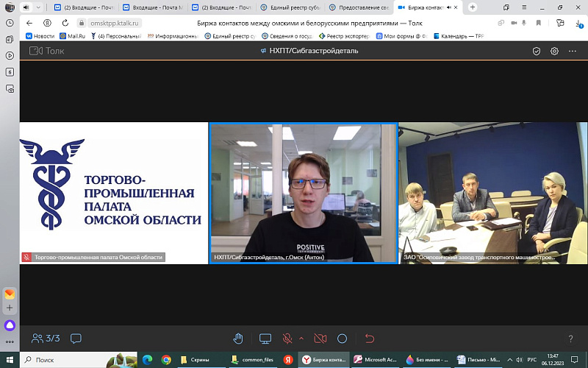The width and height of the screenshot is (588, 368).
Task: Toggle camera permission in address bar
Action: pyautogui.click(x=514, y=23)
